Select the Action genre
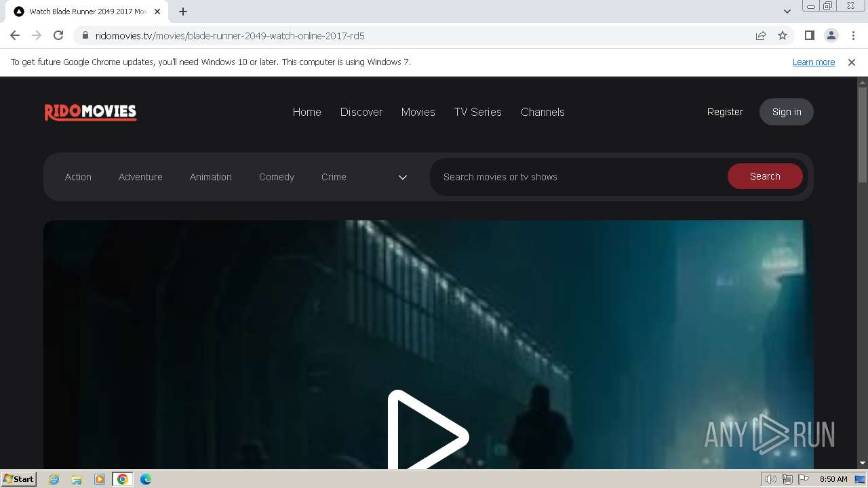Screen dimensions: 868x488 [x=78, y=177]
